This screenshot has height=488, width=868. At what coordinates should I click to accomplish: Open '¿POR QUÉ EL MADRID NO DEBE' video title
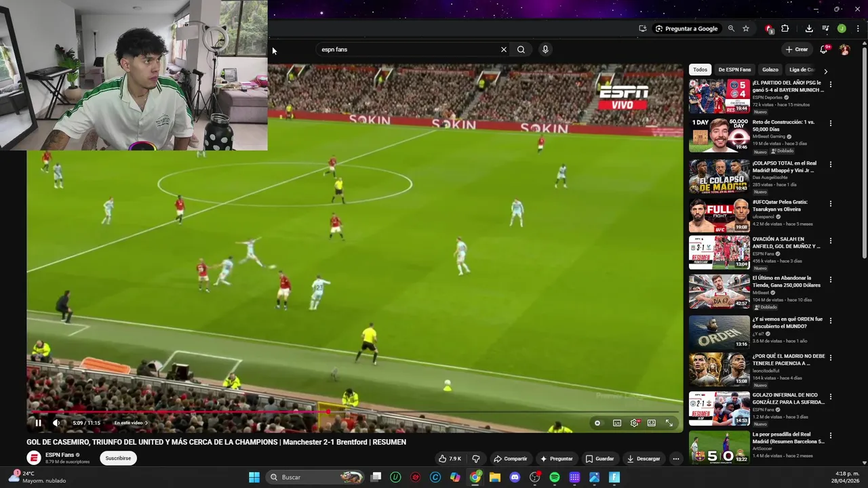(x=789, y=359)
